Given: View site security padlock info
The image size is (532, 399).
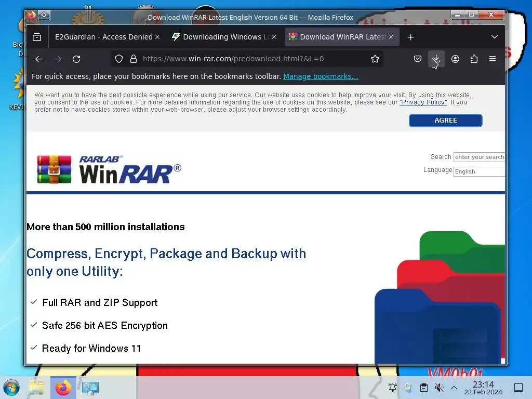Looking at the screenshot, I should coord(134,59).
